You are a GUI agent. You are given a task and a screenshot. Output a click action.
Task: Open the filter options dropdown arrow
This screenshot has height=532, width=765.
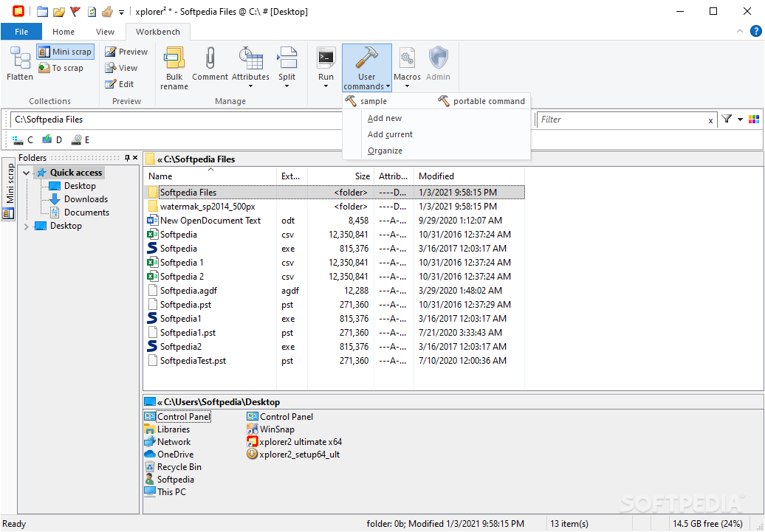[x=740, y=120]
